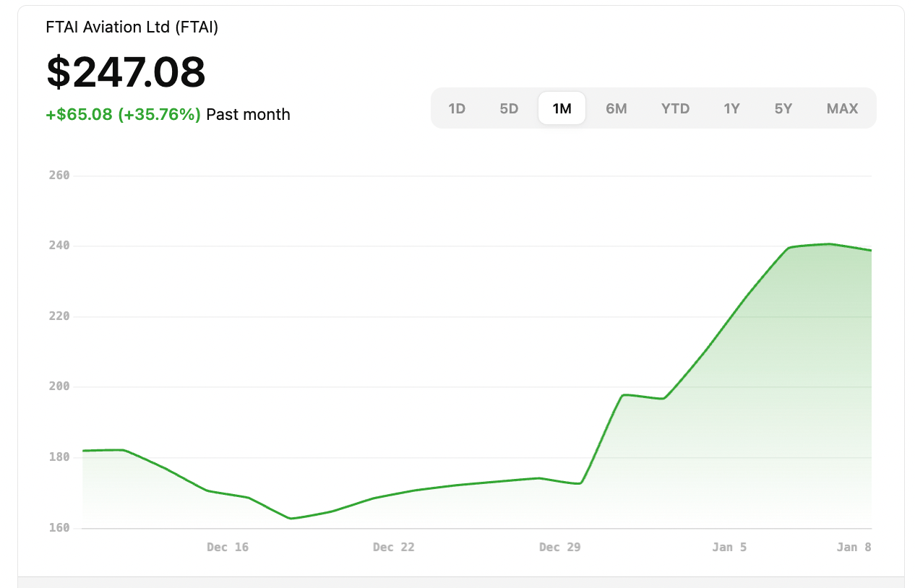Screen dimensions: 915x588
Task: Click the FTAI Aviation Ltd title
Action: tap(132, 27)
